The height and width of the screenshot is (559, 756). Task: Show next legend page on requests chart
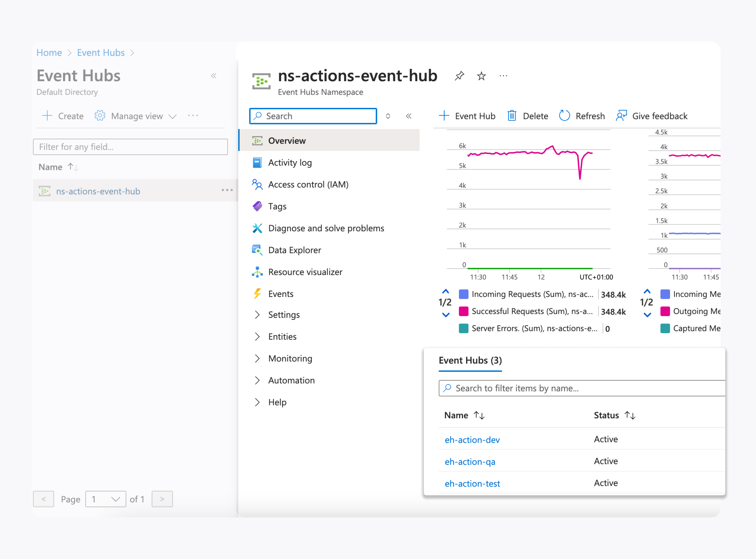click(x=446, y=315)
